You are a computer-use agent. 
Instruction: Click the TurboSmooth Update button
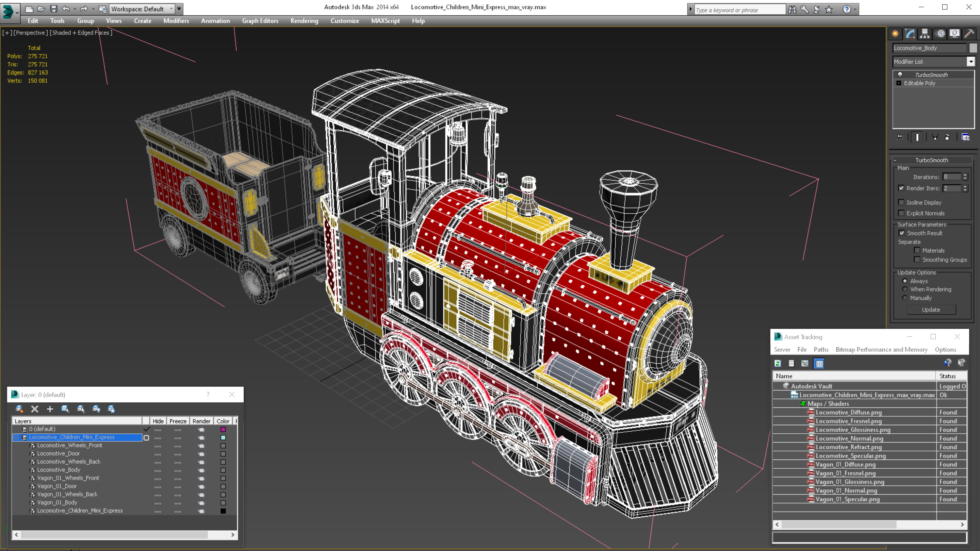tap(931, 310)
